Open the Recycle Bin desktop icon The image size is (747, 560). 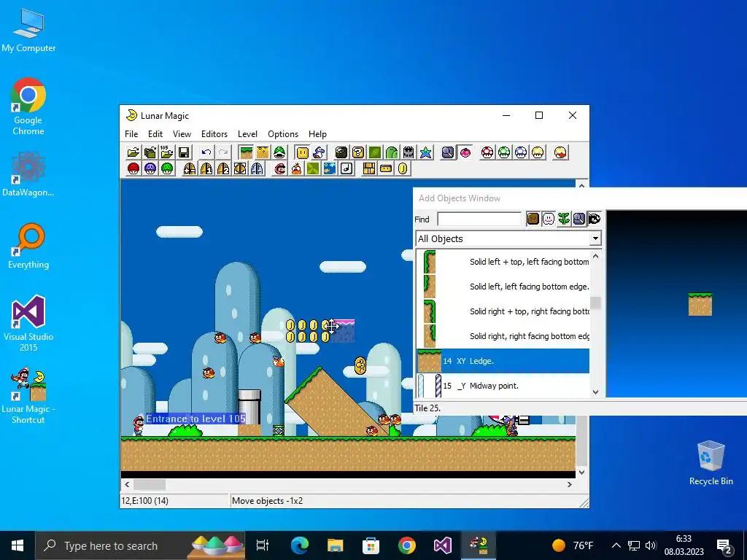[711, 463]
